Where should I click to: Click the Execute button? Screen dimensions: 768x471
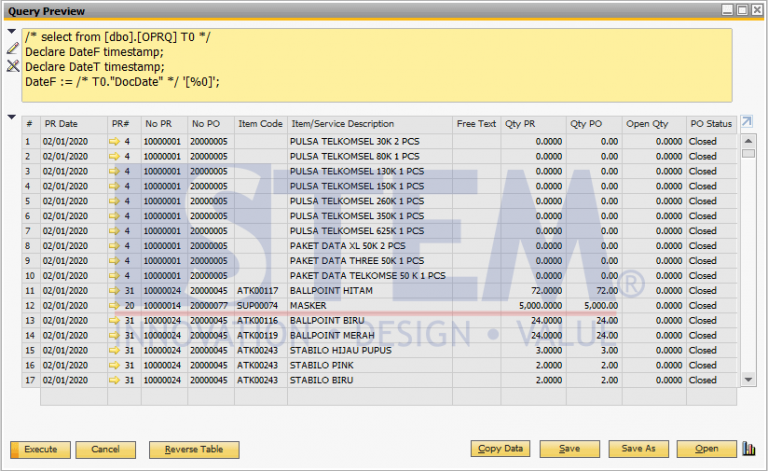[40, 449]
